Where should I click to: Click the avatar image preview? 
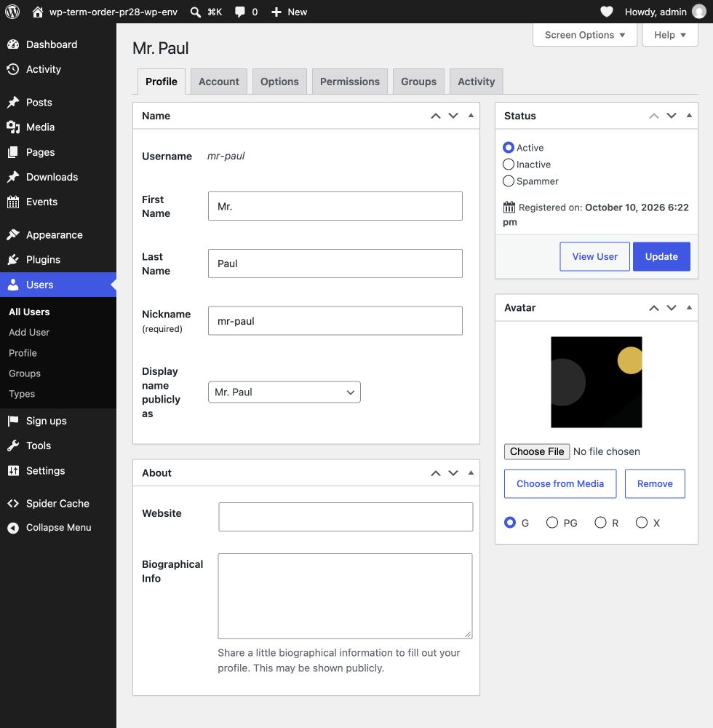click(597, 382)
